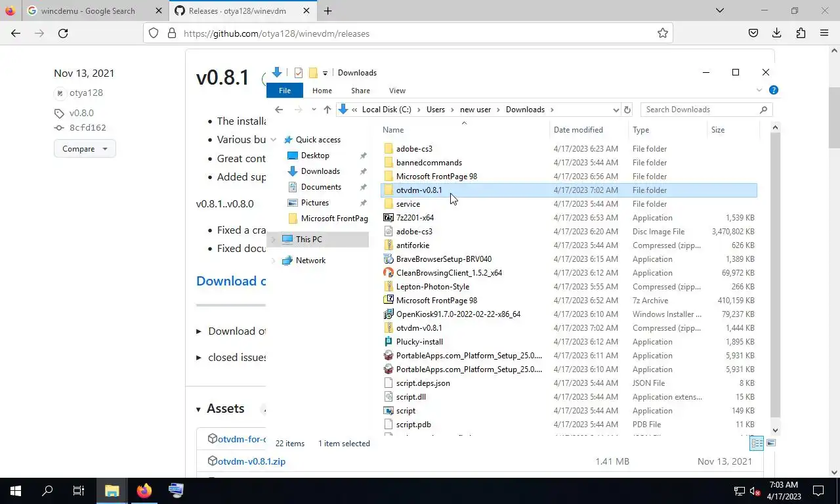Open the recent locations dropdown arrow
This screenshot has width=840, height=504.
(x=314, y=110)
